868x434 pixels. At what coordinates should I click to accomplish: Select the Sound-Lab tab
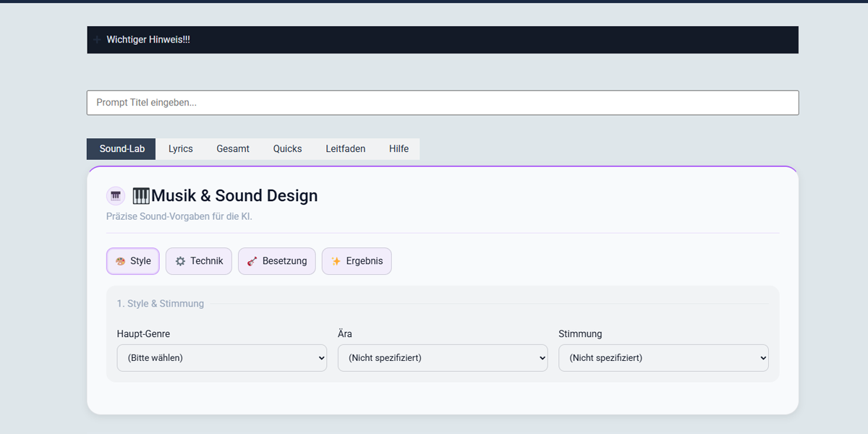122,149
